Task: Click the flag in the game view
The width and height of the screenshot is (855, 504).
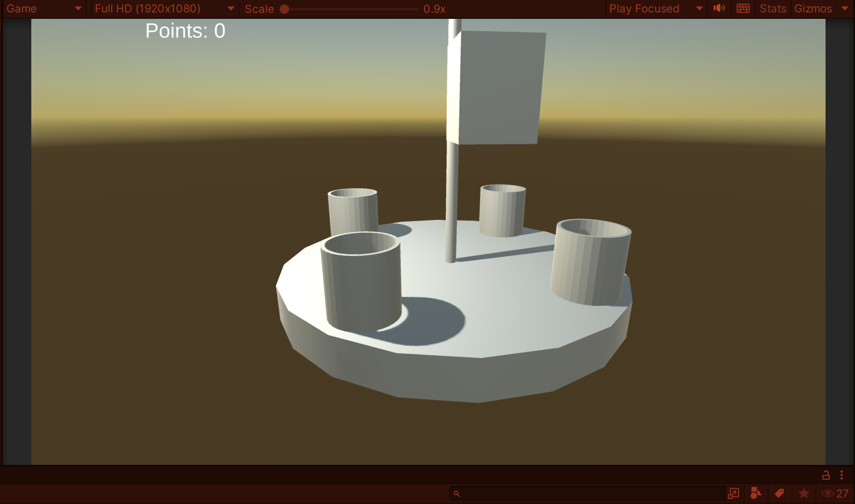Action: [499, 87]
